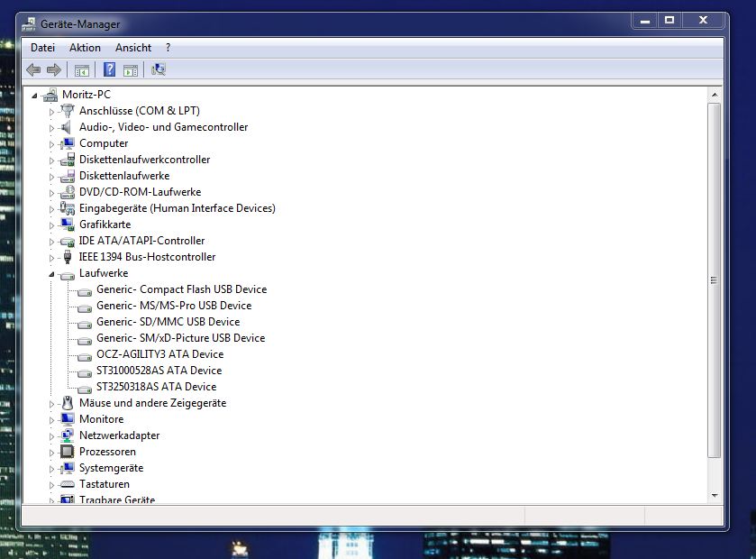Viewport: 756px width, 559px height.
Task: Click the Diskettenlaufwerke floppy icon
Action: [68, 176]
